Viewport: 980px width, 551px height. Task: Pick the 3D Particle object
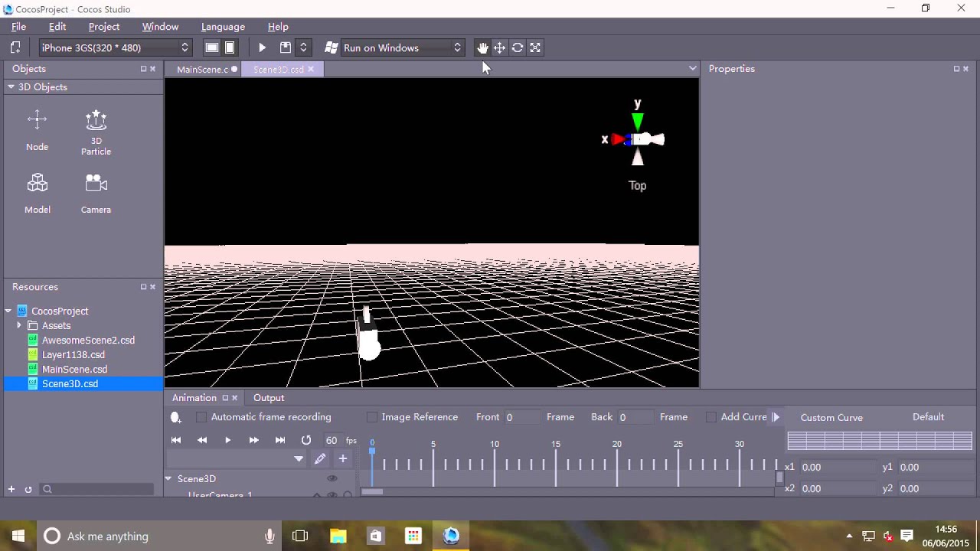point(96,132)
